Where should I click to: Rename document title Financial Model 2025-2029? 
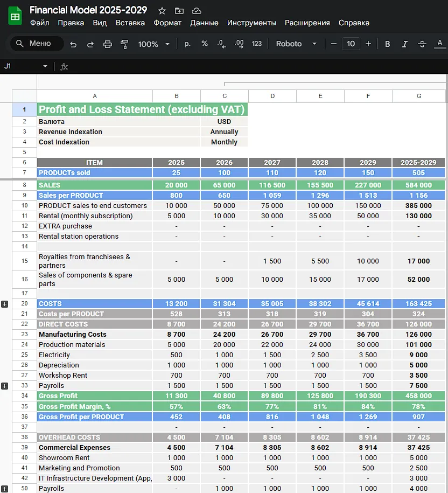88,10
